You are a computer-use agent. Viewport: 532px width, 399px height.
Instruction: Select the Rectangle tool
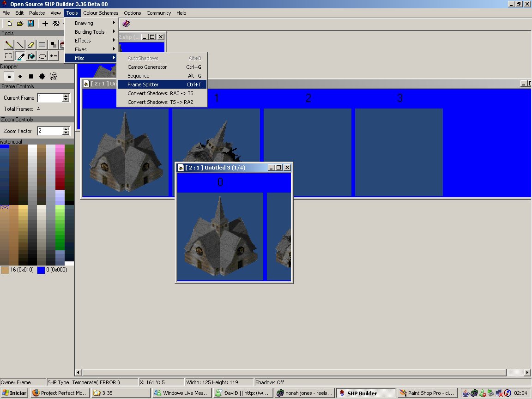coord(42,45)
